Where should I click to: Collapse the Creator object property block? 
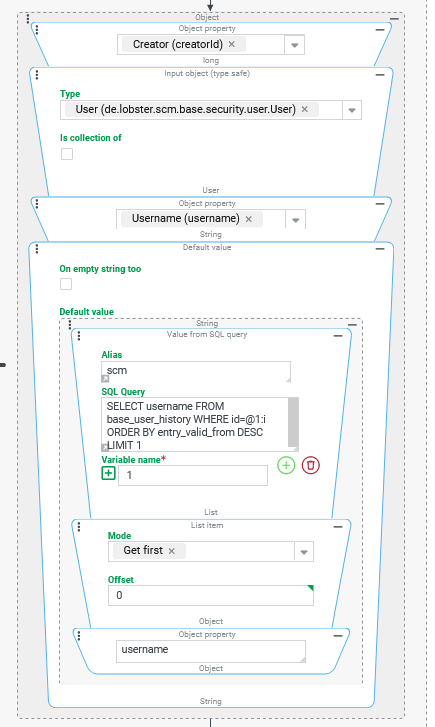click(x=380, y=30)
